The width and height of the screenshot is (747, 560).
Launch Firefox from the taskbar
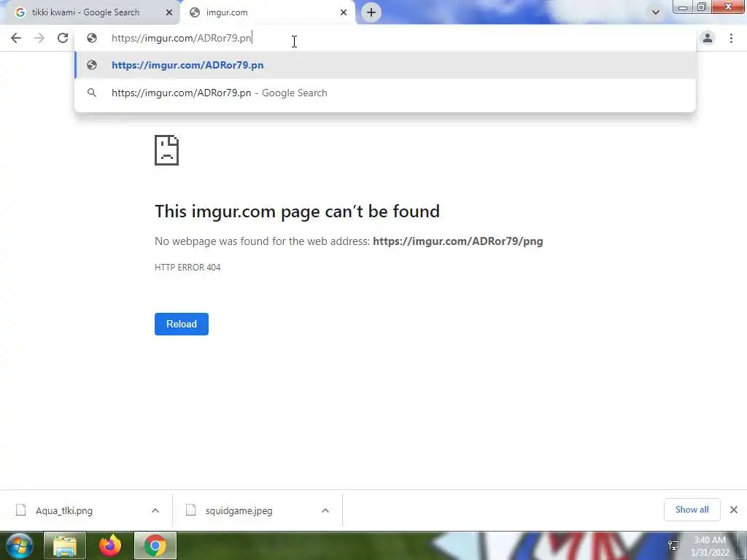(110, 545)
